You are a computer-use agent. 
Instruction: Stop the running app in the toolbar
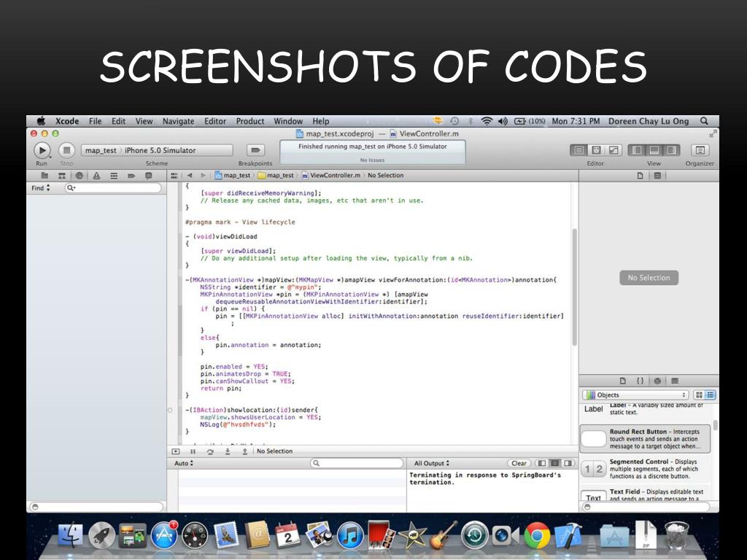point(66,150)
